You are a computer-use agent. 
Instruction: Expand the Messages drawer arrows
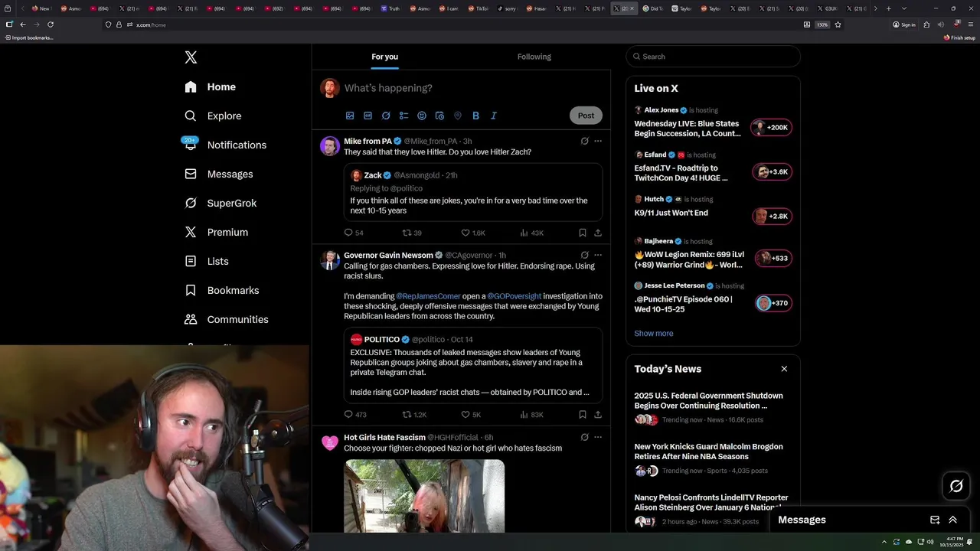click(953, 520)
